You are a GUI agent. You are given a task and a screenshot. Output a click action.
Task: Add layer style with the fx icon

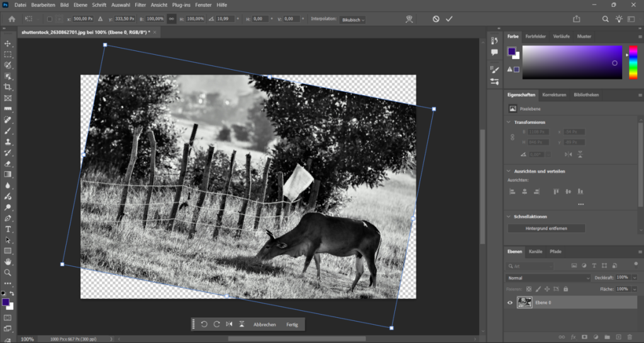coord(573,337)
